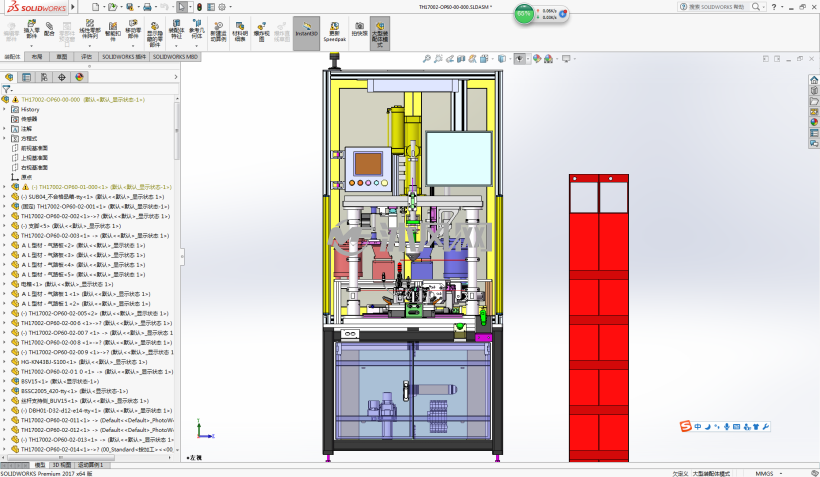Select the Insert Components toolbar icon
The height and width of the screenshot is (477, 820).
pyautogui.click(x=31, y=29)
